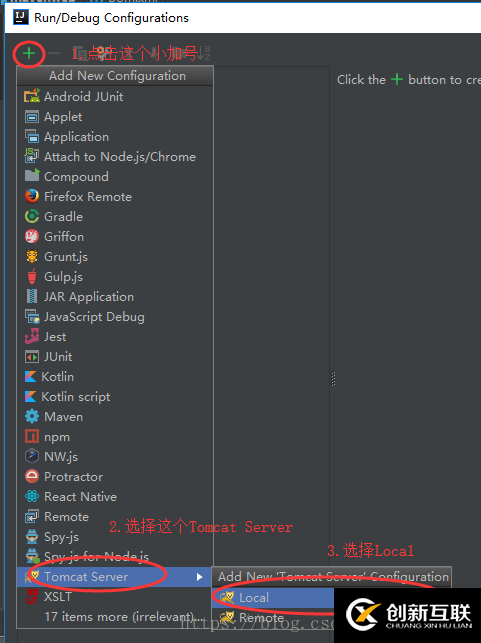Click the Gradle icon
Image resolution: width=481 pixels, height=643 pixels.
point(32,216)
